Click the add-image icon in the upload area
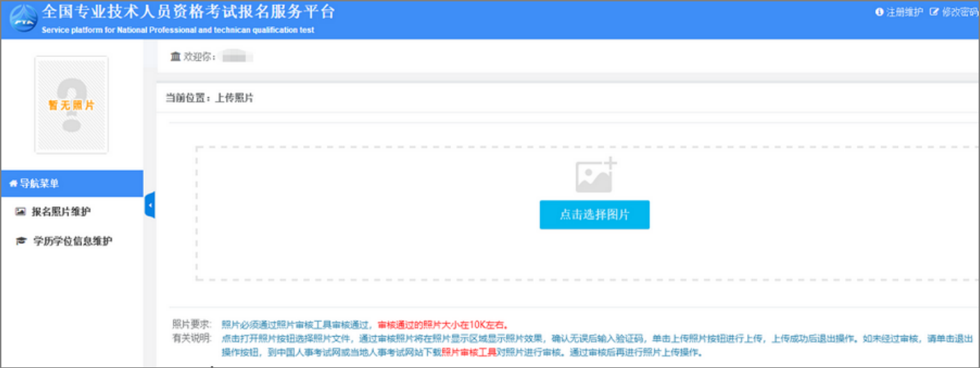 [x=595, y=175]
